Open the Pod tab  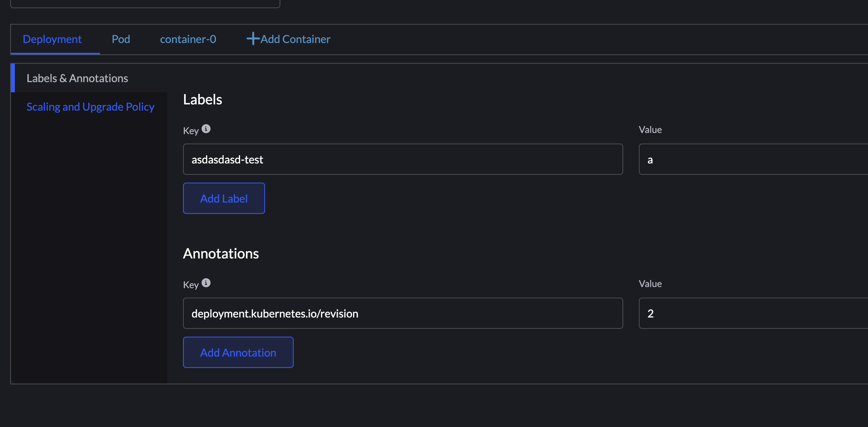121,39
